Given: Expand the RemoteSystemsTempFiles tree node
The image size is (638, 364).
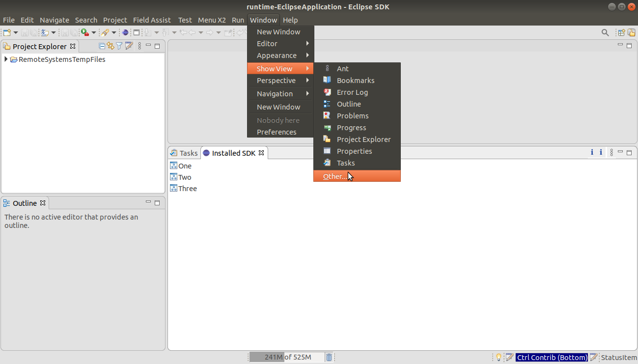Looking at the screenshot, I should click(6, 59).
